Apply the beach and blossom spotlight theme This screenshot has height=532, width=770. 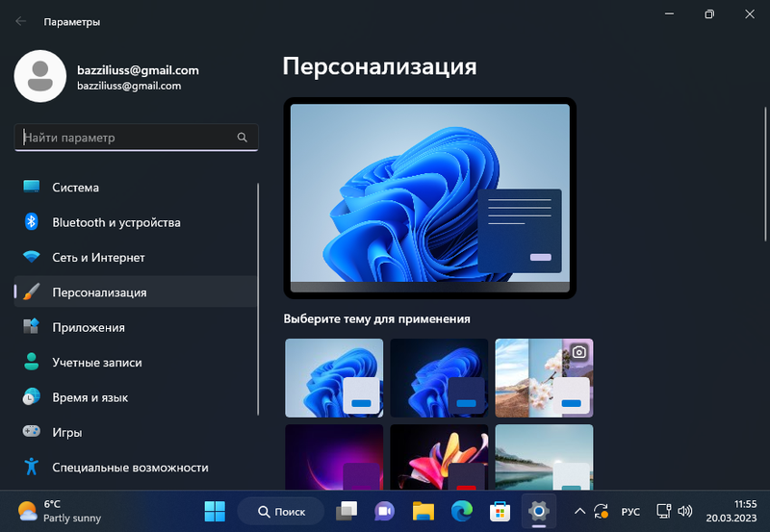[544, 377]
